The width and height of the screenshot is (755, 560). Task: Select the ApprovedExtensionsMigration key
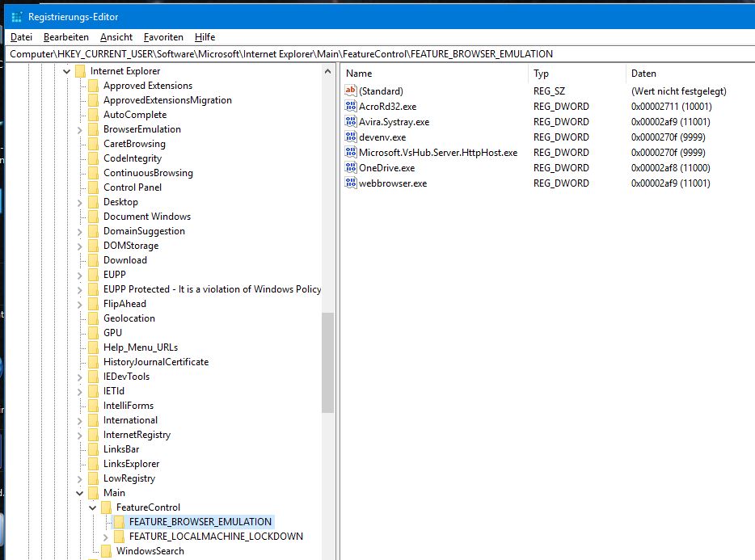[167, 100]
